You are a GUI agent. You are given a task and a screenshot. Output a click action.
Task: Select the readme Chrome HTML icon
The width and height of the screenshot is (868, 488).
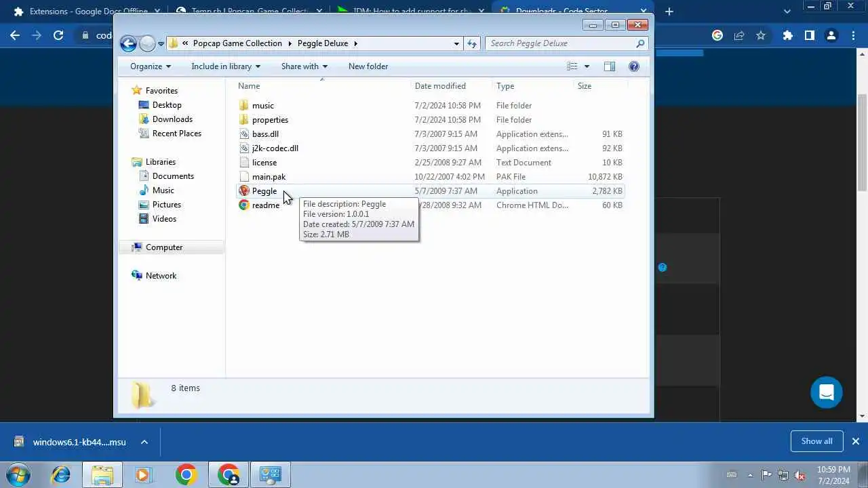[244, 205]
